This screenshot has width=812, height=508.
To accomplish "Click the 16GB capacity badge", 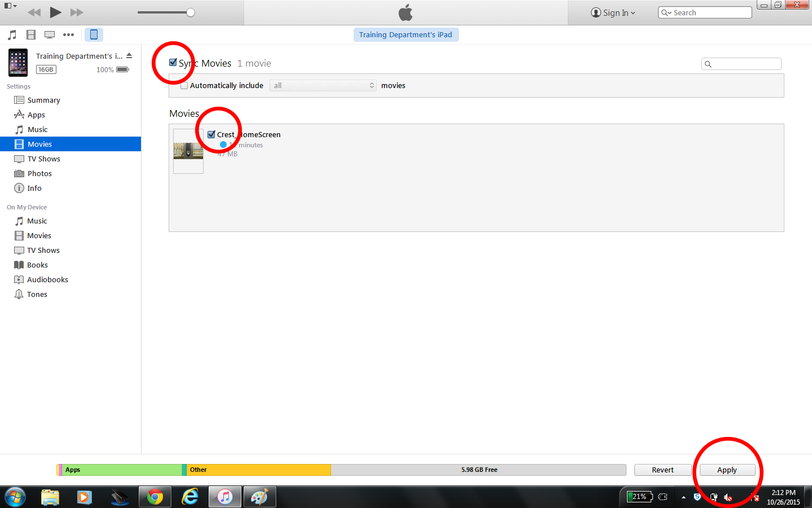I will click(46, 69).
